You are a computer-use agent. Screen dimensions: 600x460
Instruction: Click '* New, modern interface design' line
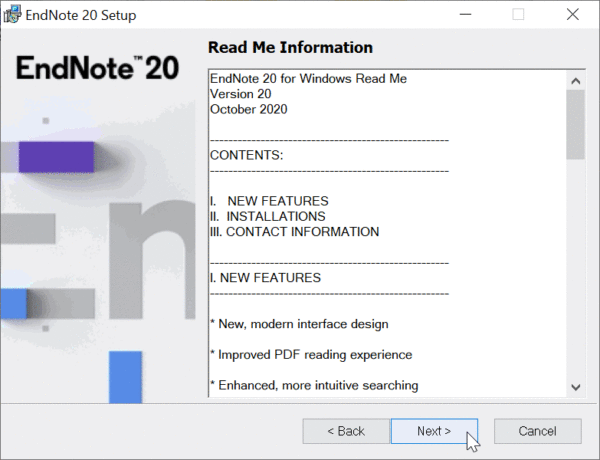point(299,324)
